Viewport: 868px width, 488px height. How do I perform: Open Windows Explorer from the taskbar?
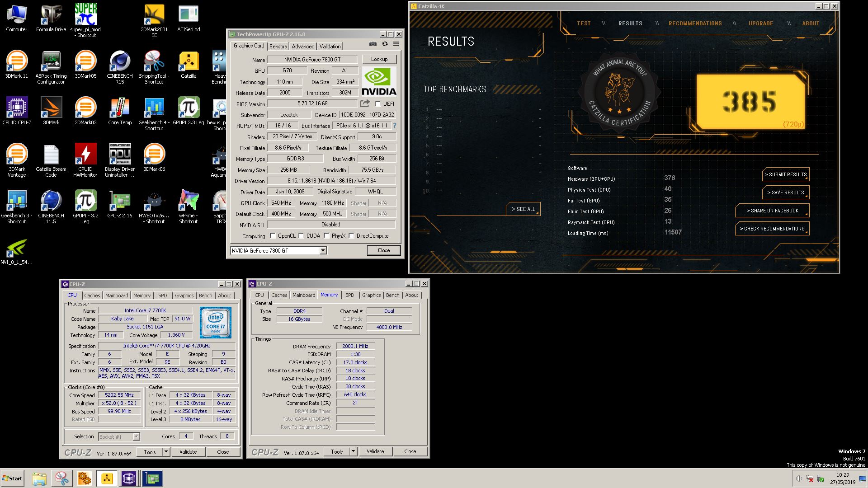[39, 479]
